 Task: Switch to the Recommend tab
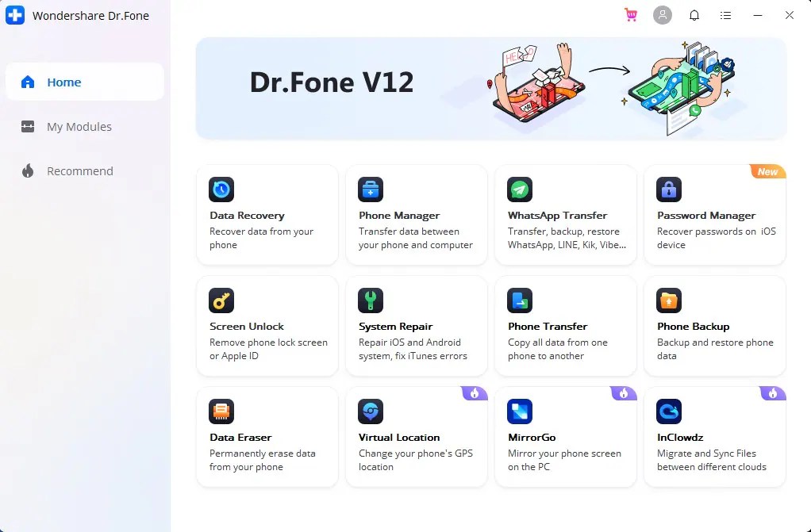85,171
